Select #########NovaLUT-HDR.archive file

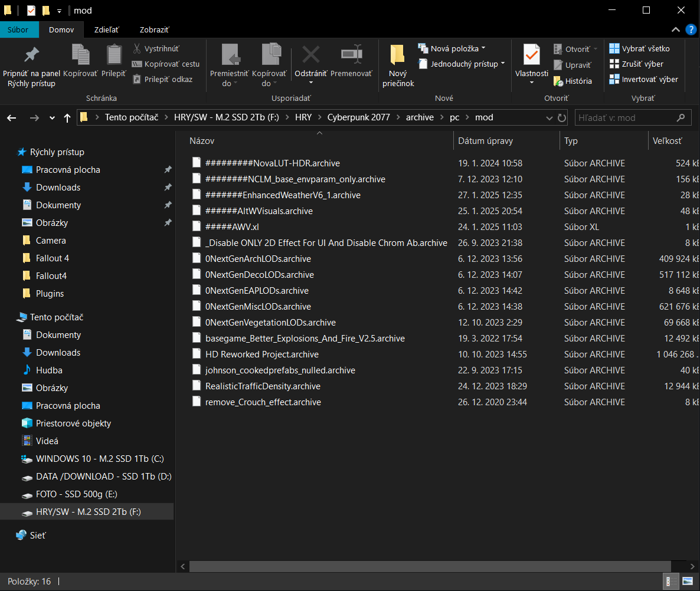(x=272, y=163)
